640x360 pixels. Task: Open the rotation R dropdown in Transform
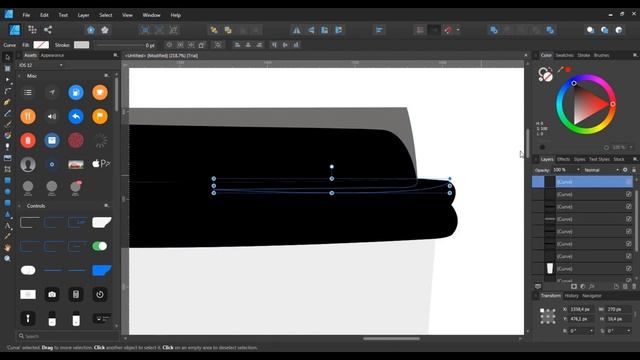click(x=591, y=331)
